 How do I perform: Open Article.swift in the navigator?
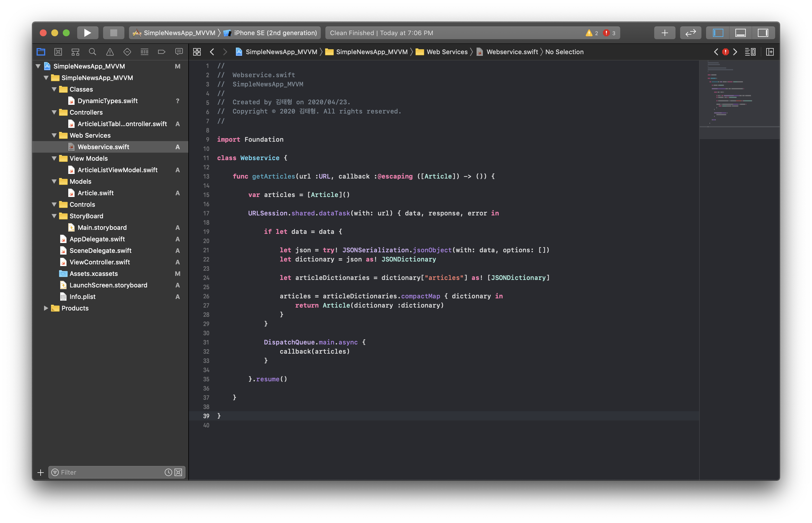95,193
